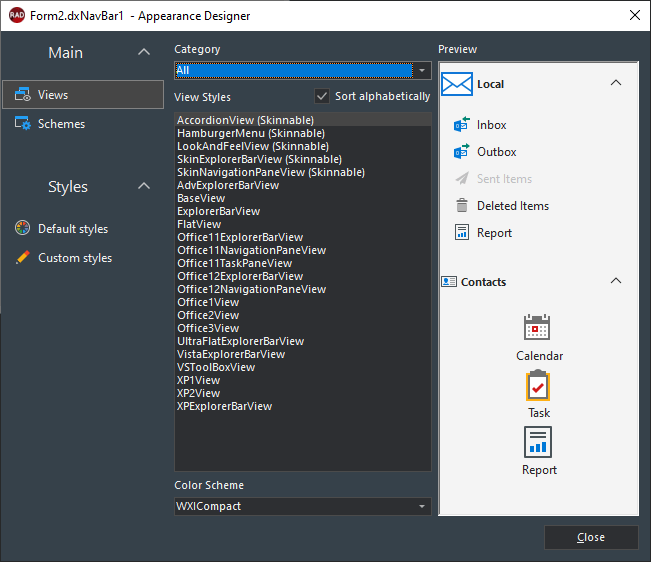
Task: Click the Inbox mail icon in preview
Action: point(462,125)
